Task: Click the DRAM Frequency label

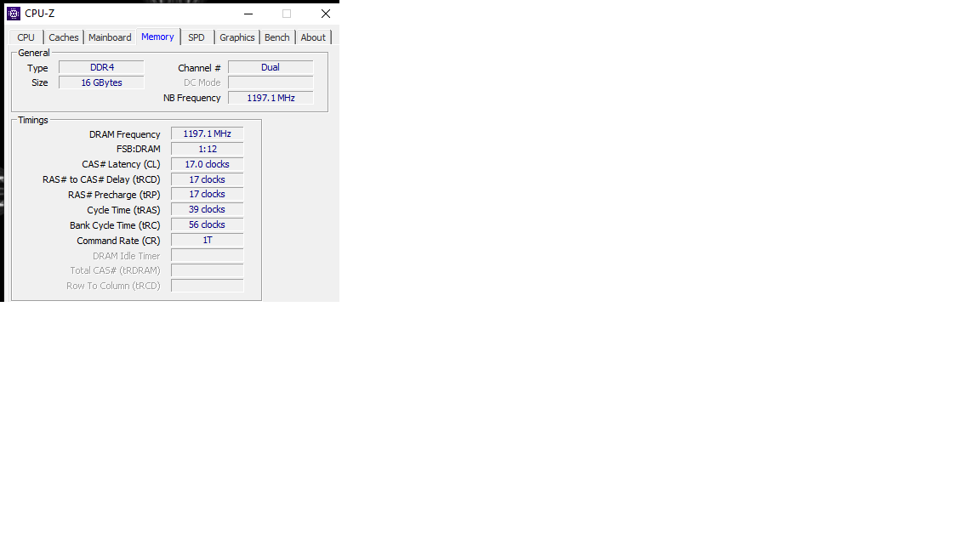Action: tap(125, 134)
